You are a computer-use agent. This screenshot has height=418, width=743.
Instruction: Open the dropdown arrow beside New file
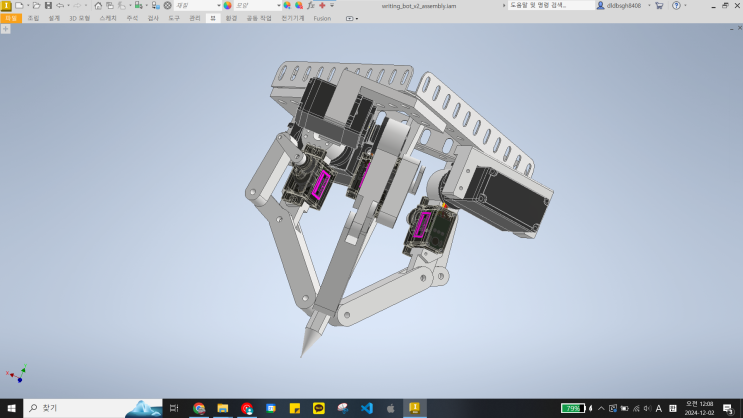[x=28, y=6]
